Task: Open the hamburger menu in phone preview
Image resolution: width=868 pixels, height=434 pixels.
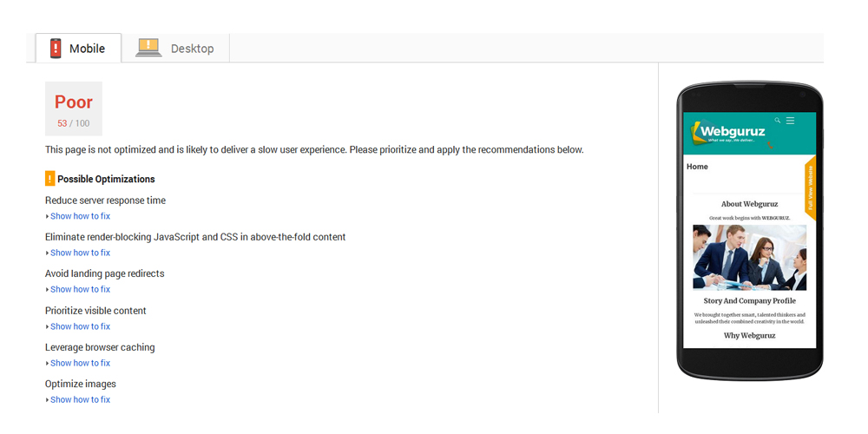Action: tap(791, 121)
